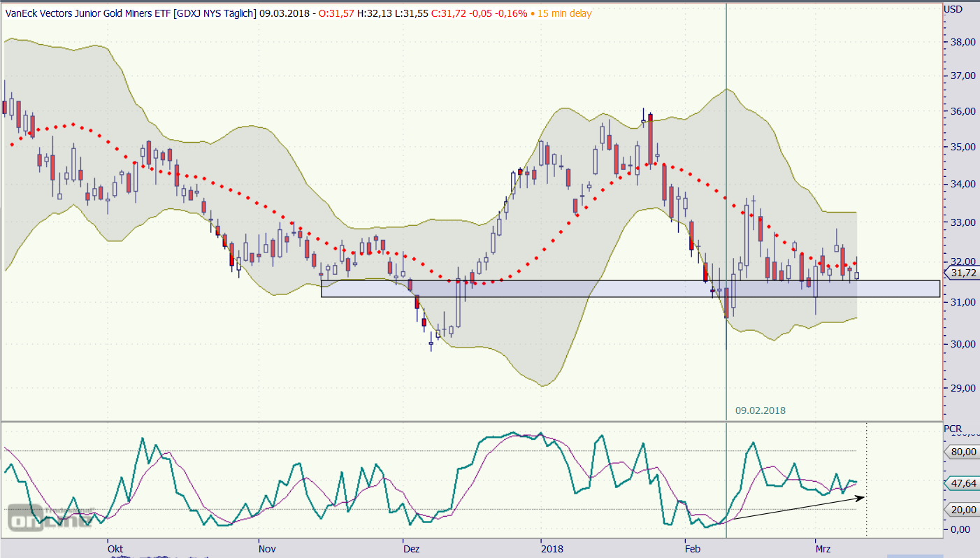The width and height of the screenshot is (980, 558).
Task: Click the PCR indicator label
Action: 953,428
